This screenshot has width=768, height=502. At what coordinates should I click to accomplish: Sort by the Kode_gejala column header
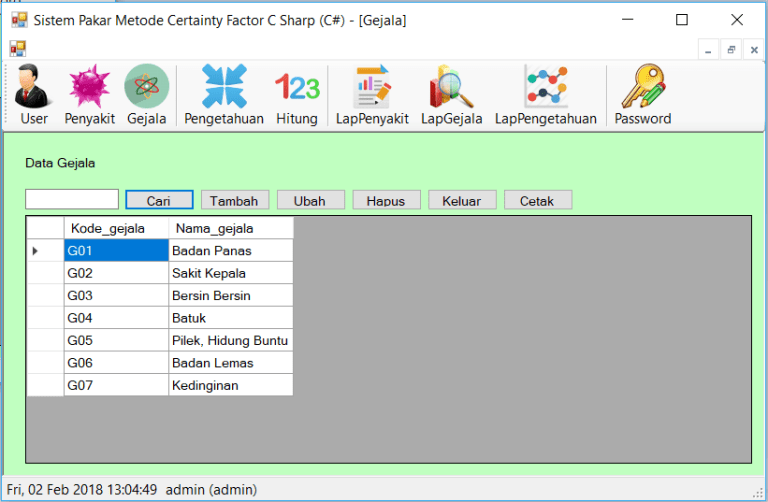tap(115, 228)
